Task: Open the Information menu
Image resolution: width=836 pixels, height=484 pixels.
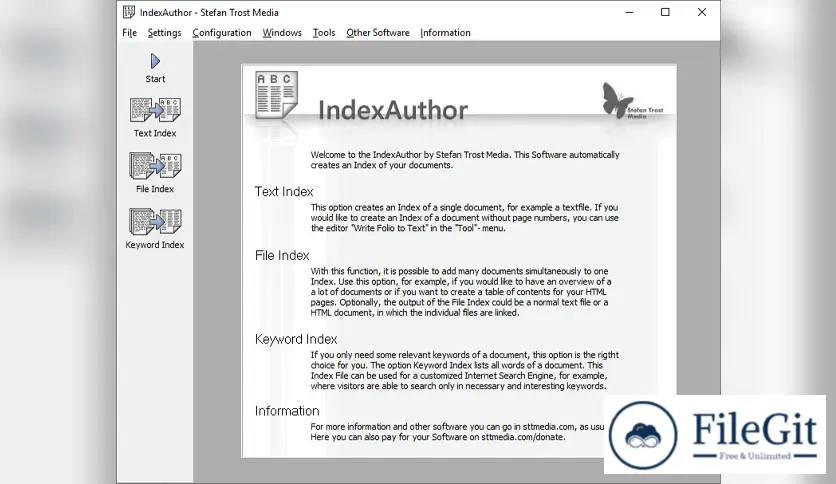Action: pyautogui.click(x=445, y=33)
